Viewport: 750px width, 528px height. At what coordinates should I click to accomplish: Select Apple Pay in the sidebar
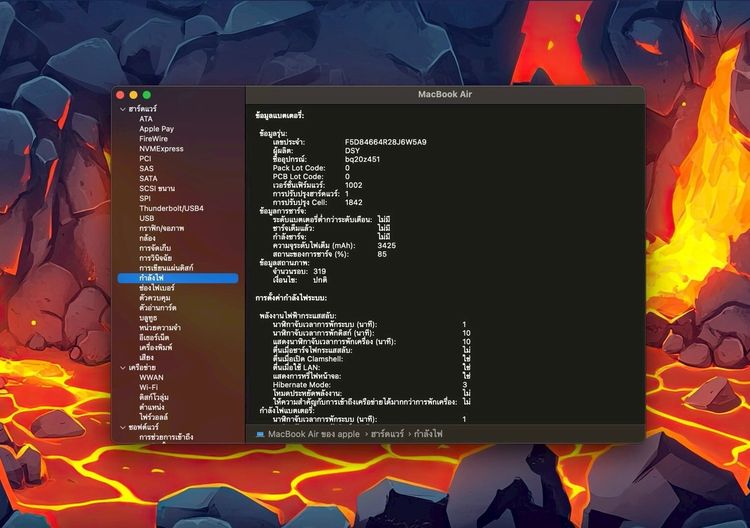pyautogui.click(x=156, y=129)
